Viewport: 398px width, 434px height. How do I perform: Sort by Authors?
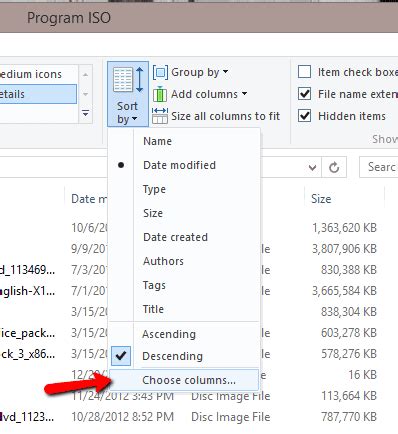pos(184,261)
